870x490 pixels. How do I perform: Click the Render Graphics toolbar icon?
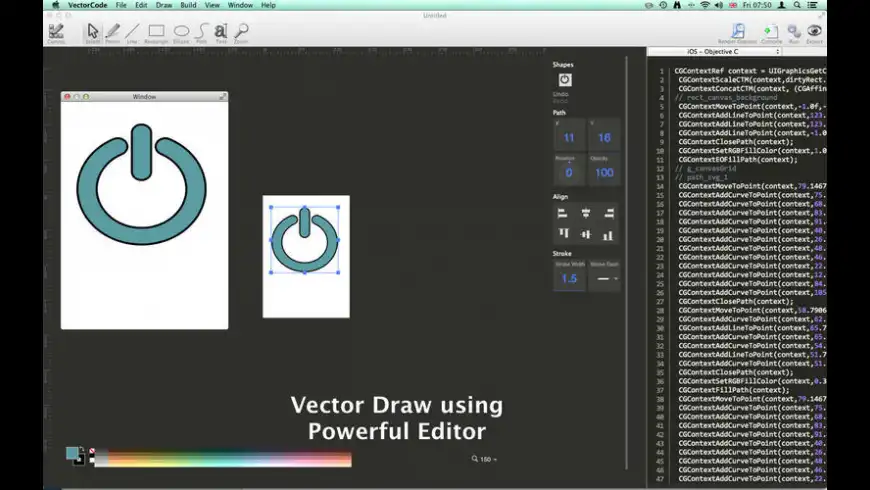click(x=737, y=33)
